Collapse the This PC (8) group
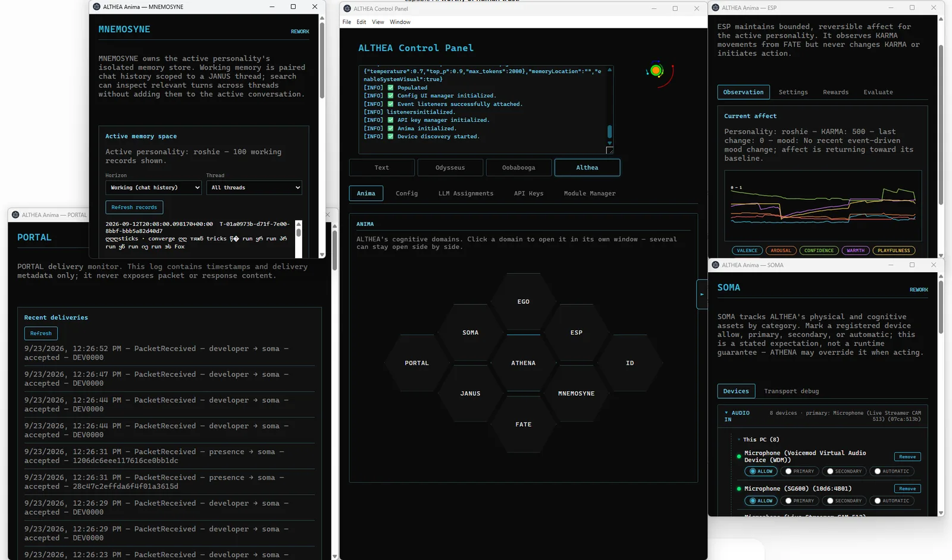Image resolution: width=952 pixels, height=560 pixels. 758,439
